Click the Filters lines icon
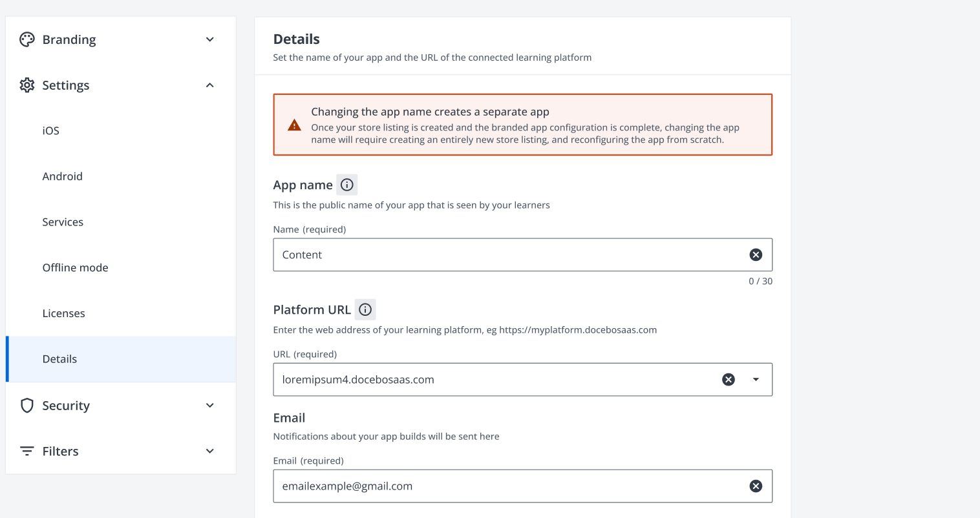Viewport: 980px width, 518px height. 27,451
